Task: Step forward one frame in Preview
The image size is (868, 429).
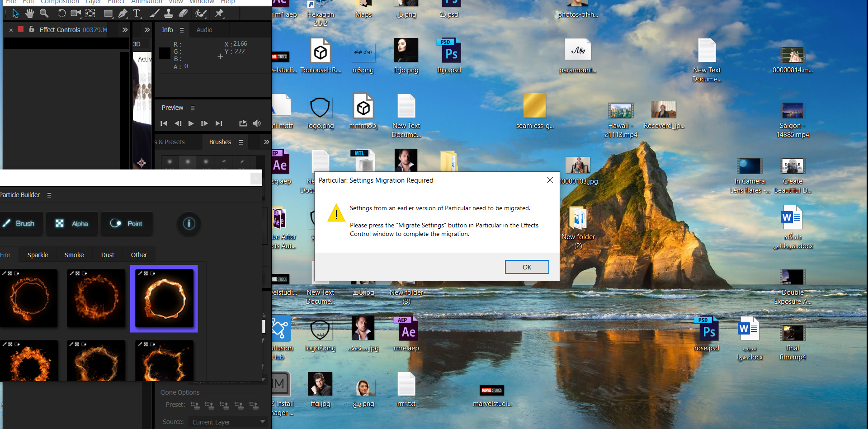Action: click(204, 123)
